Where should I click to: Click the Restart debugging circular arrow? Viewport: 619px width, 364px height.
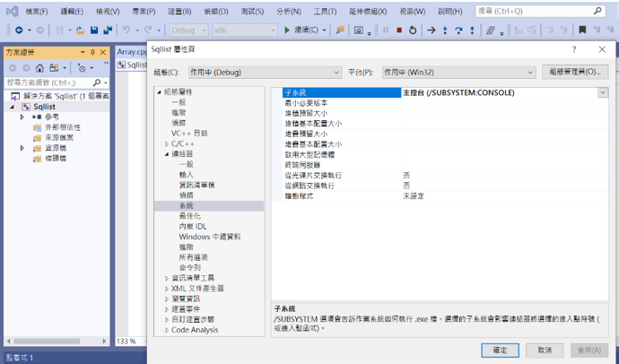(x=413, y=30)
